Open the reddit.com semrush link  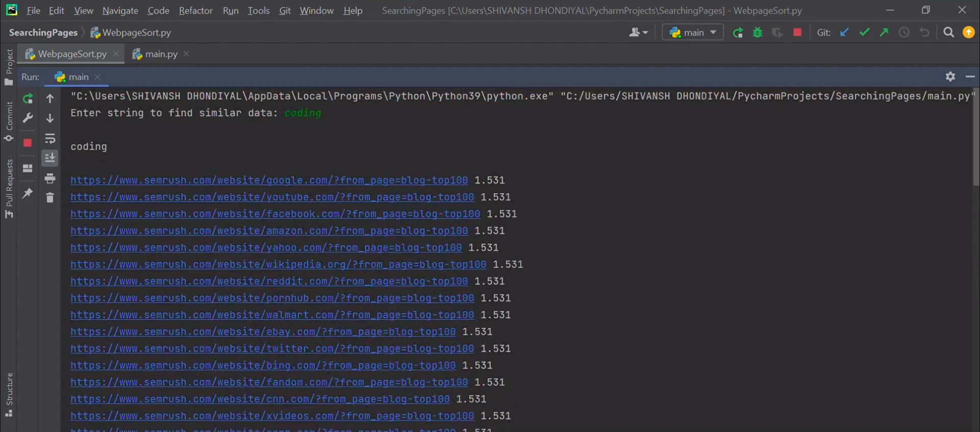coord(269,282)
